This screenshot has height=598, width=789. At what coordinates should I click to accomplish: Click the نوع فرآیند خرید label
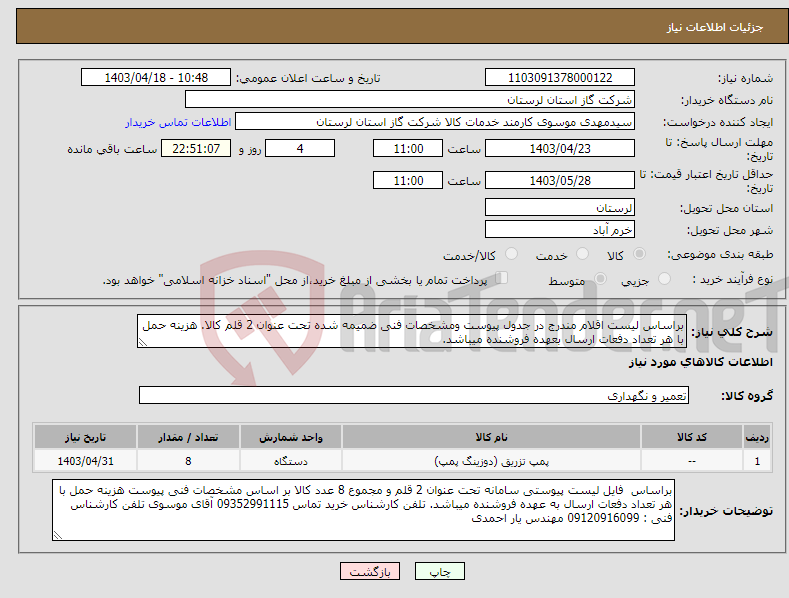point(732,279)
